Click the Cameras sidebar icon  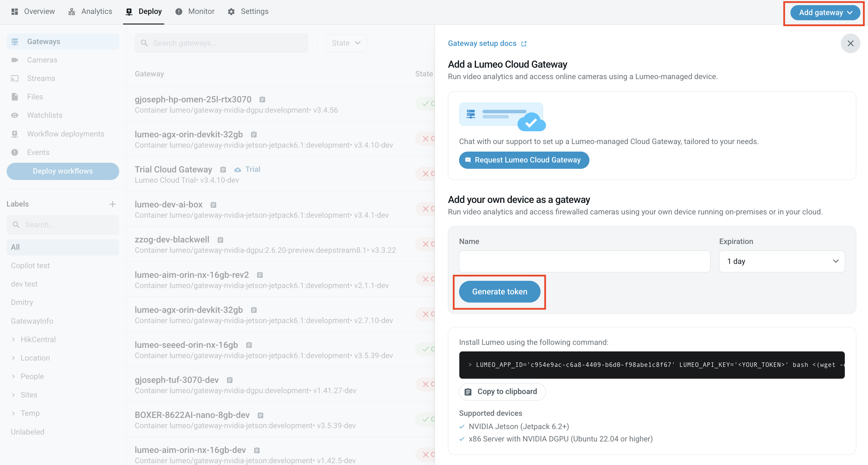pyautogui.click(x=14, y=60)
